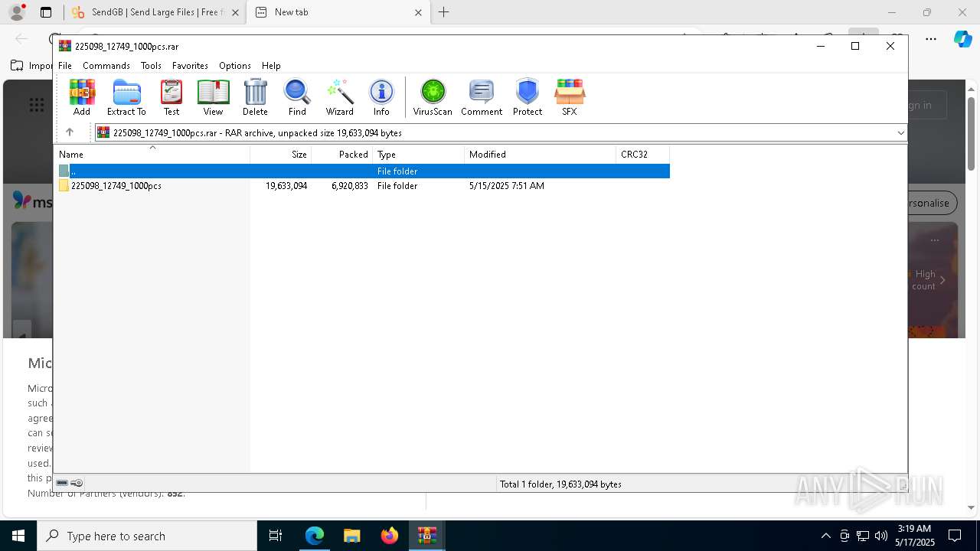This screenshot has height=551, width=980.
Task: Open the File menu
Action: (65, 66)
